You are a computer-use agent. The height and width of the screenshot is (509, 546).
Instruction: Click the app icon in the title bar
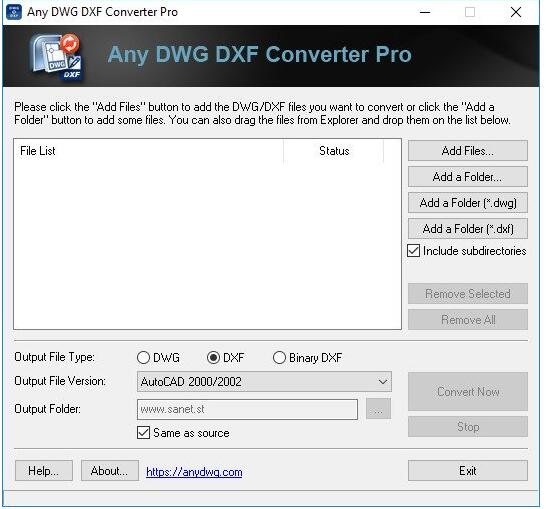pyautogui.click(x=14, y=12)
